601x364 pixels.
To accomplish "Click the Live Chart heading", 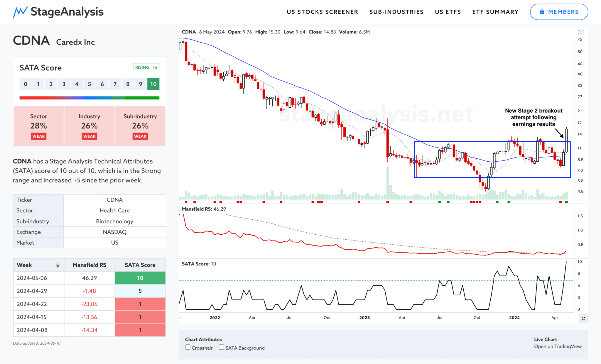I will pyautogui.click(x=545, y=339).
